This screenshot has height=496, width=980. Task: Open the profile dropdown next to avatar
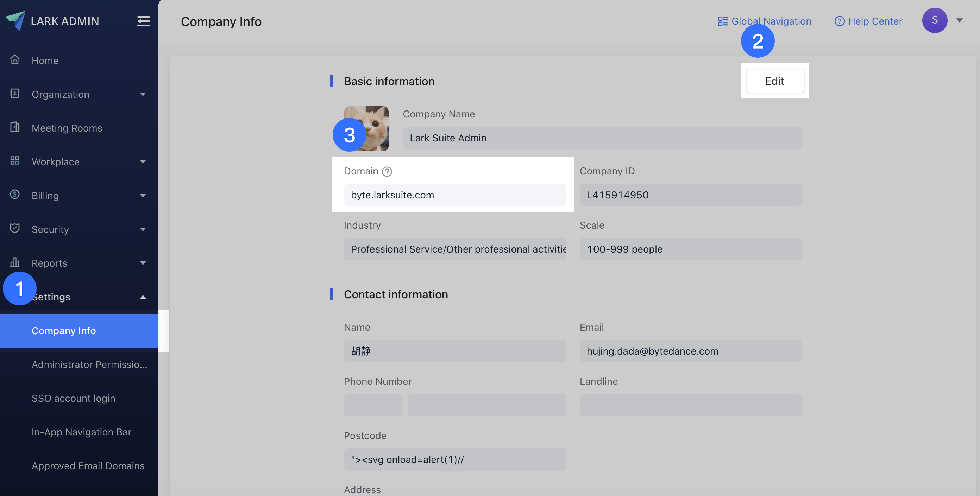point(960,20)
